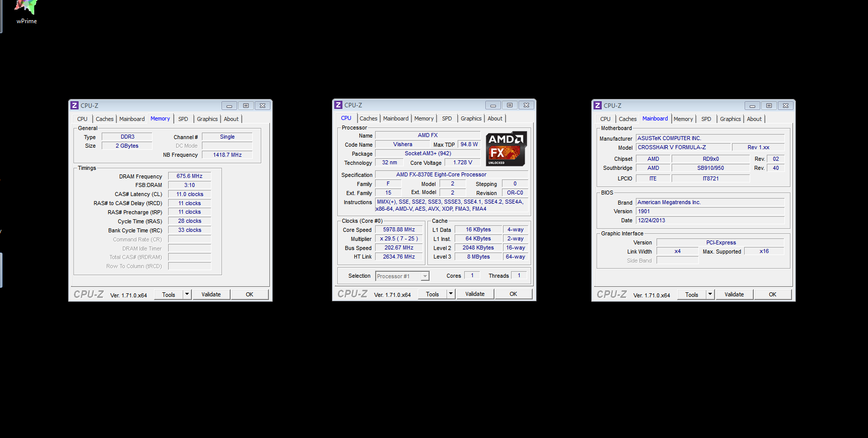Click Validate in the middle CPU window
Viewport: 868px width, 438px height.
(475, 294)
